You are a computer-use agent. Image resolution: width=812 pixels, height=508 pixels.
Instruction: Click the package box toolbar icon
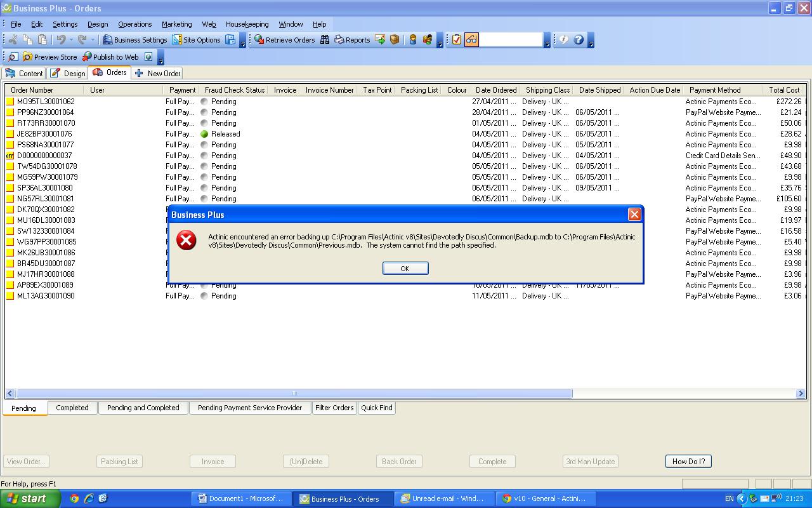click(x=395, y=40)
